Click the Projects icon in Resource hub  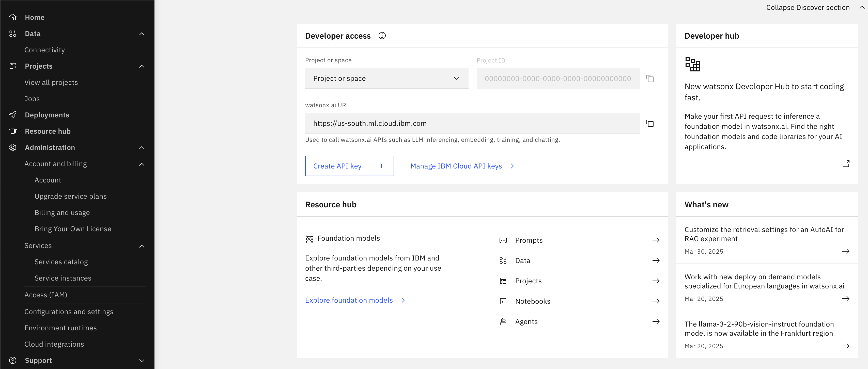click(x=503, y=281)
